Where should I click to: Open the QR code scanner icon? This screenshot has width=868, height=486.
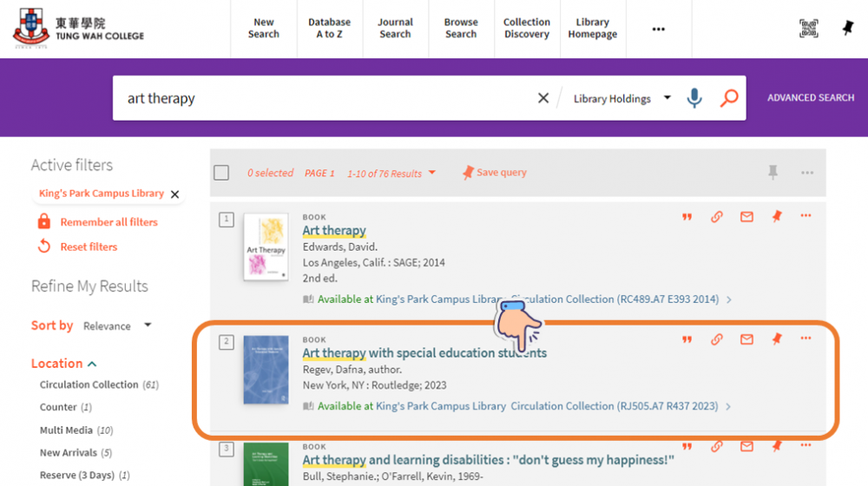coord(808,29)
